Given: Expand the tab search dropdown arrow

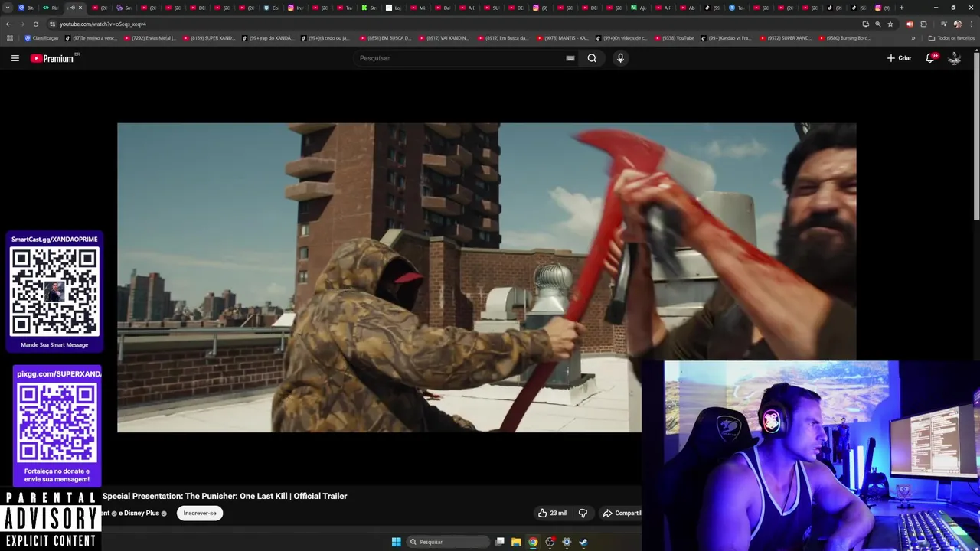Looking at the screenshot, I should coord(7,8).
